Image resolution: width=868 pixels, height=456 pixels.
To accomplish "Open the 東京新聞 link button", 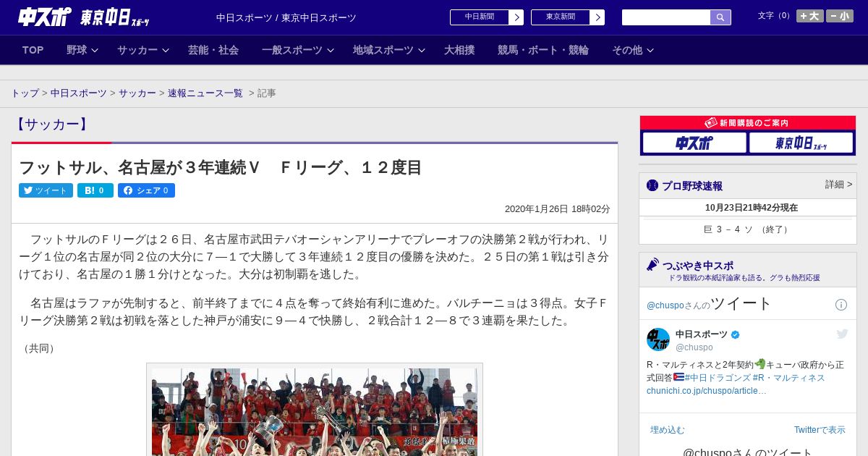I will click(561, 17).
